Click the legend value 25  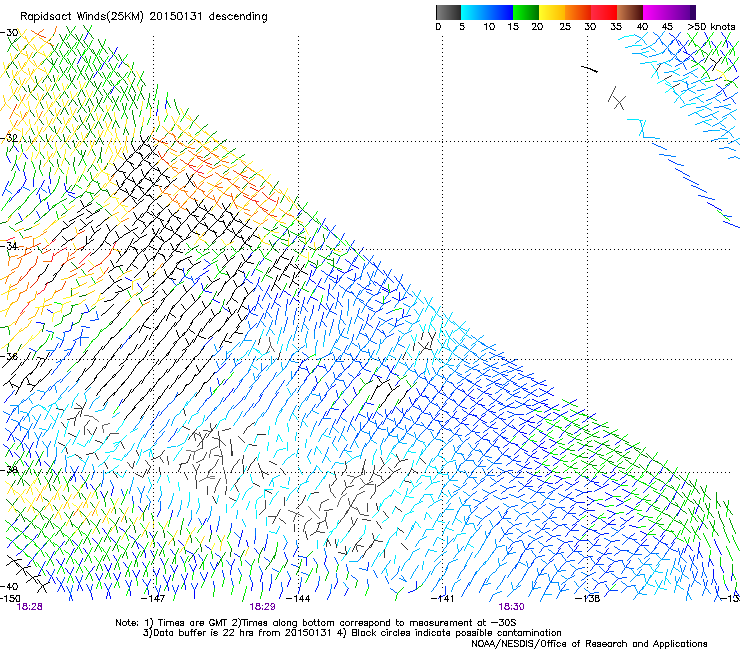[565, 27]
